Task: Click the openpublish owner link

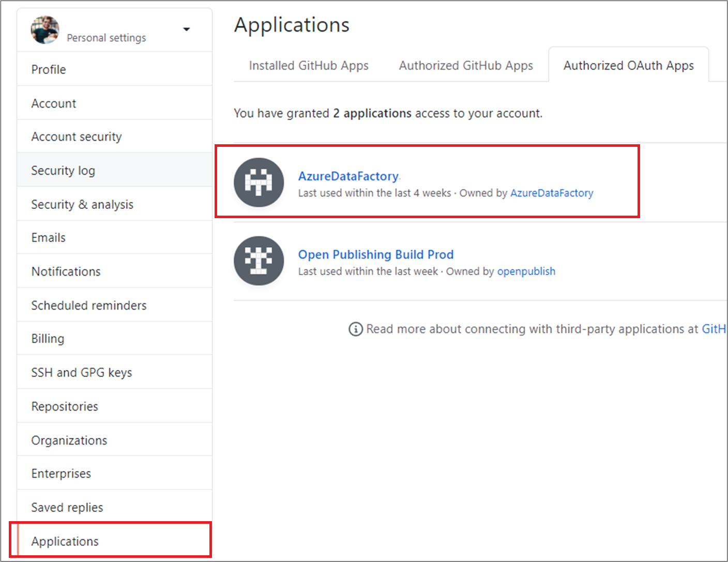Action: pos(526,271)
